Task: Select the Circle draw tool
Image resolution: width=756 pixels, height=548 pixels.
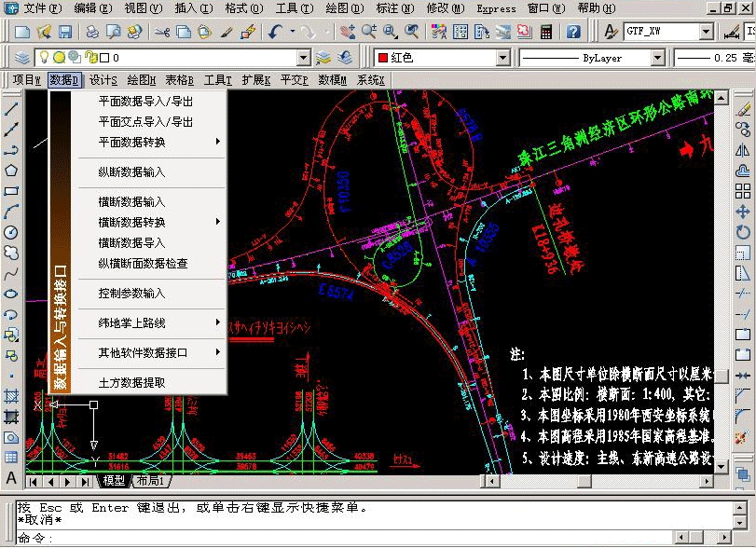Action: (x=11, y=232)
